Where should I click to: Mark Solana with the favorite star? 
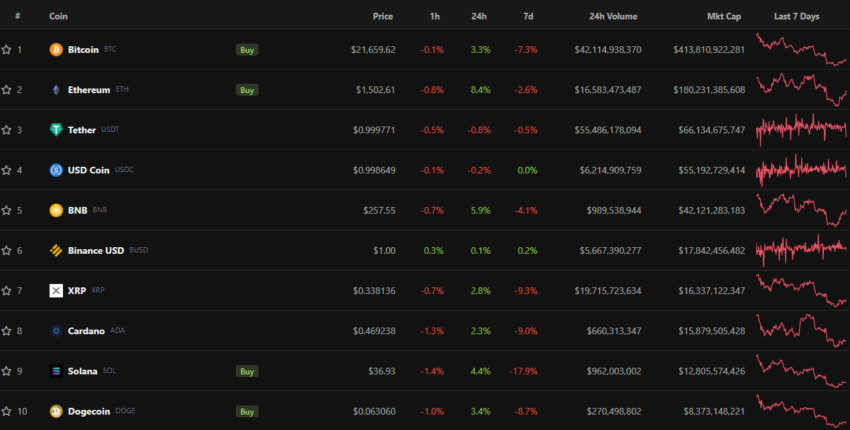[x=7, y=371]
